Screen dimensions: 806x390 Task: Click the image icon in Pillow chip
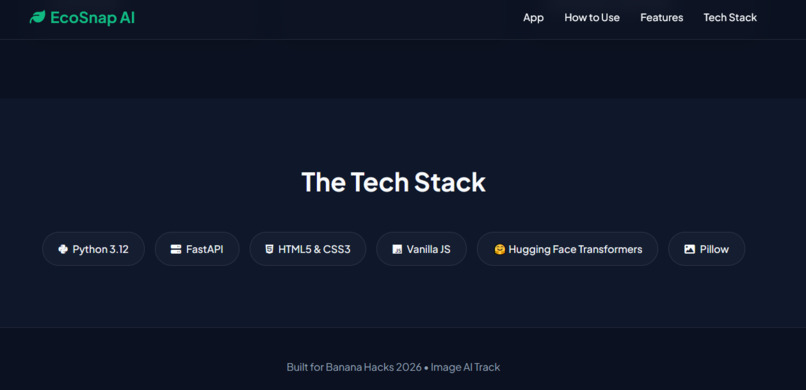689,249
